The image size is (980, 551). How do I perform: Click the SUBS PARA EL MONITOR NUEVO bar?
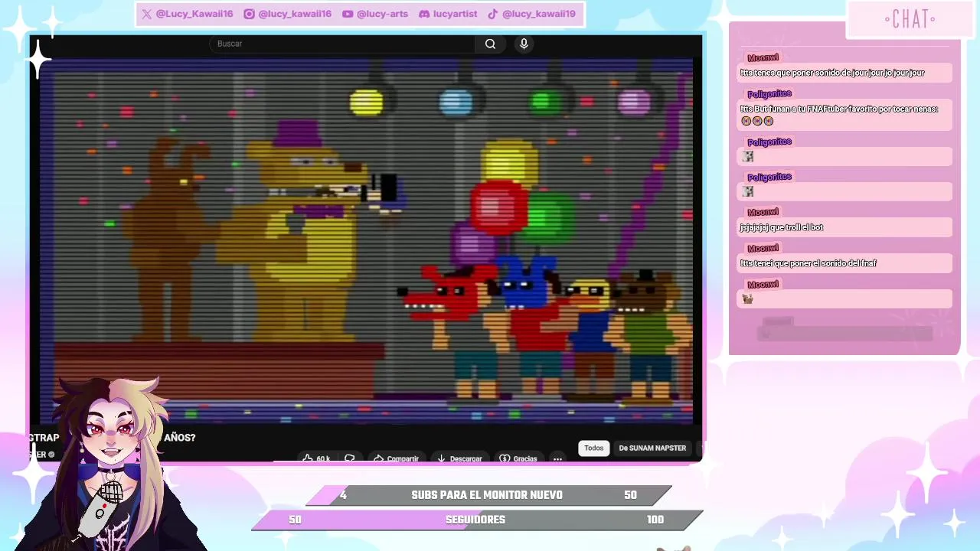click(x=488, y=495)
